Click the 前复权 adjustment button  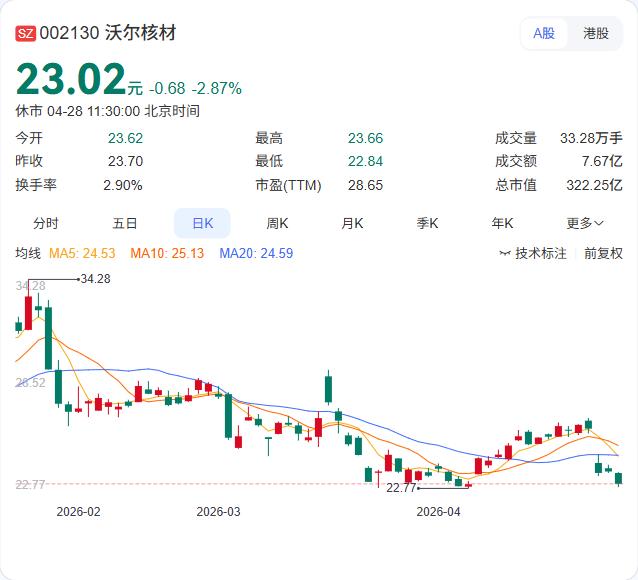tap(603, 254)
